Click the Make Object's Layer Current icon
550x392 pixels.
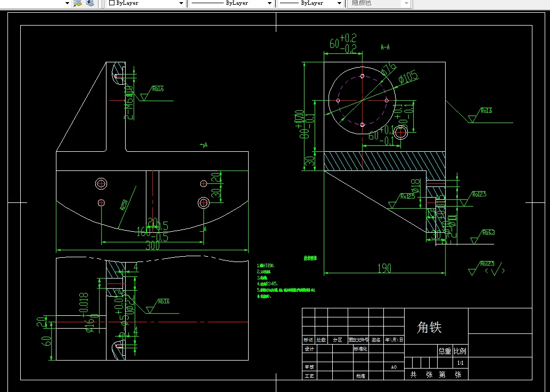(78, 3)
